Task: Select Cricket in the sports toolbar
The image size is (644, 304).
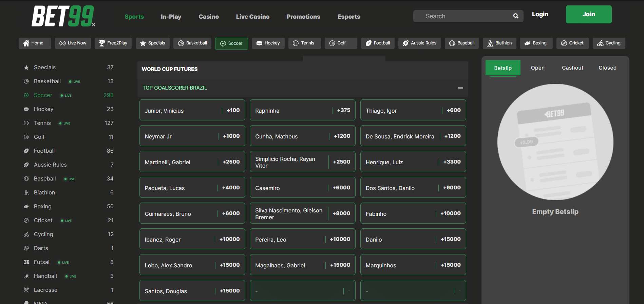Action: [x=573, y=43]
